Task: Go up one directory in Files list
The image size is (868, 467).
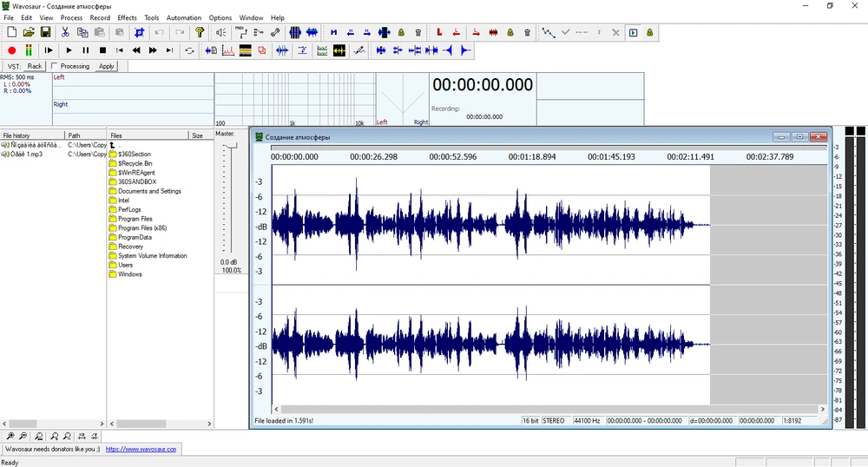Action: pos(112,145)
